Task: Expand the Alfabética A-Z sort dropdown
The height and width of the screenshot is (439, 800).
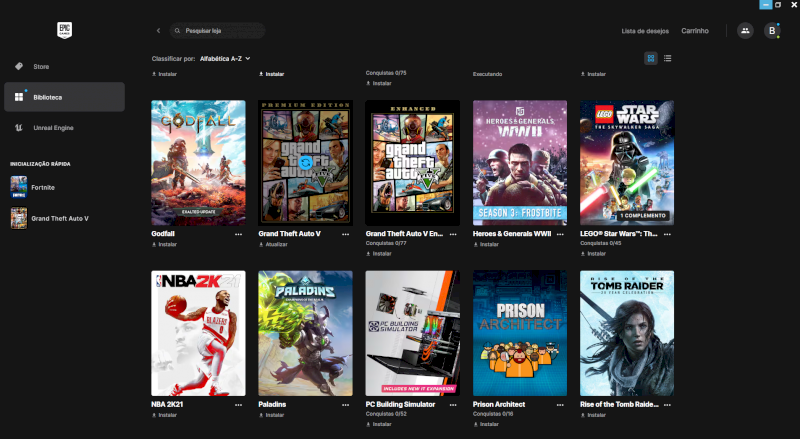Action: (225, 59)
